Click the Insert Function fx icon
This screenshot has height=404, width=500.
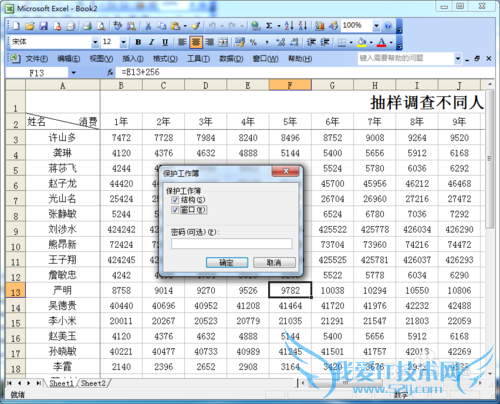110,72
